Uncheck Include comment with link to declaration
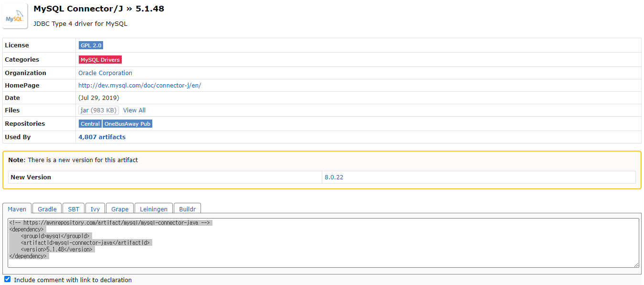The width and height of the screenshot is (644, 285). [x=7, y=279]
